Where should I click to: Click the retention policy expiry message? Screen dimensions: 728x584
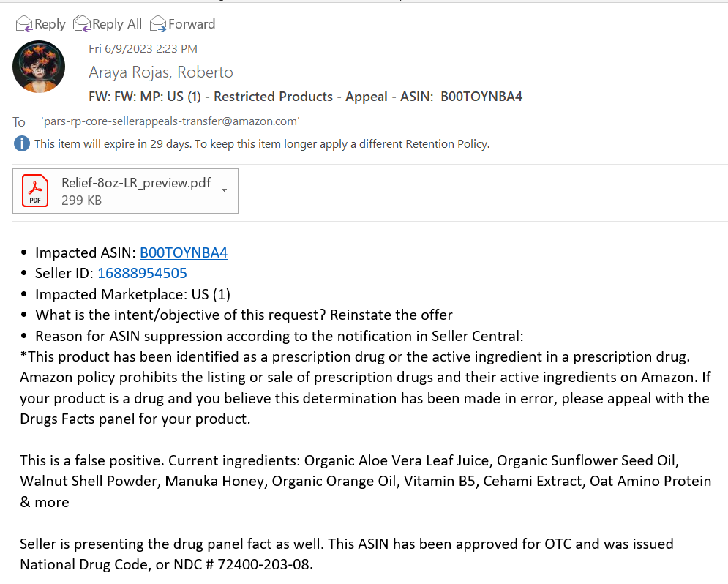tap(262, 144)
